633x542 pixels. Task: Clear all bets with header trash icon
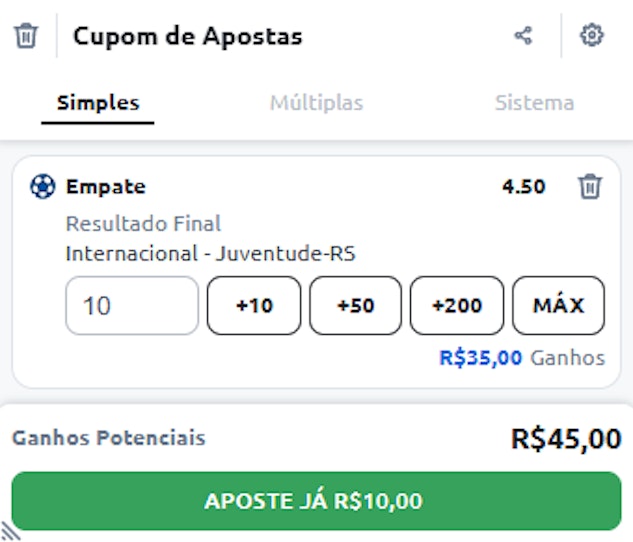26,36
